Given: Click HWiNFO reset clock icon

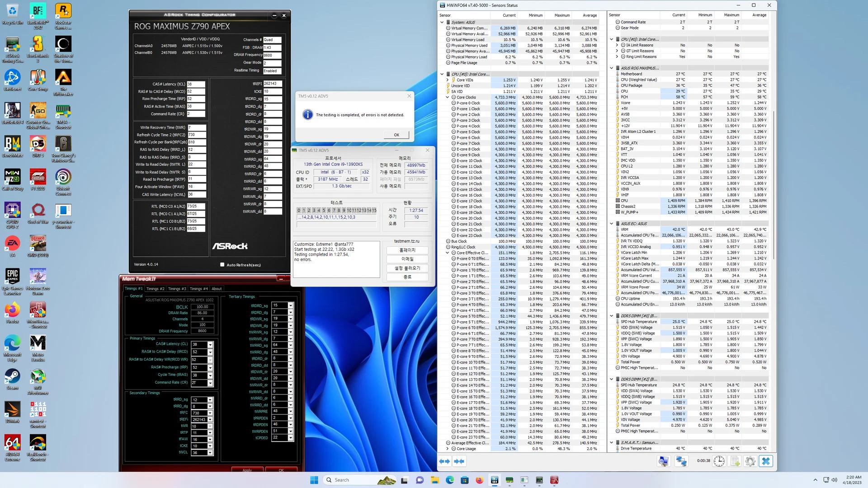Looking at the screenshot, I should (x=719, y=461).
